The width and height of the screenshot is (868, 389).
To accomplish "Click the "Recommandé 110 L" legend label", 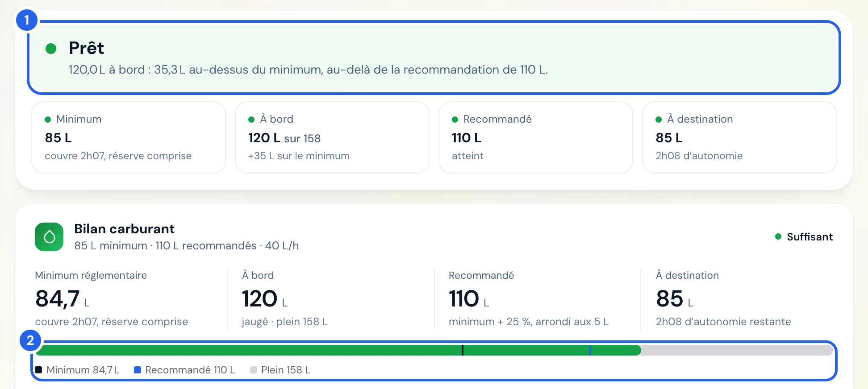I will tap(190, 370).
